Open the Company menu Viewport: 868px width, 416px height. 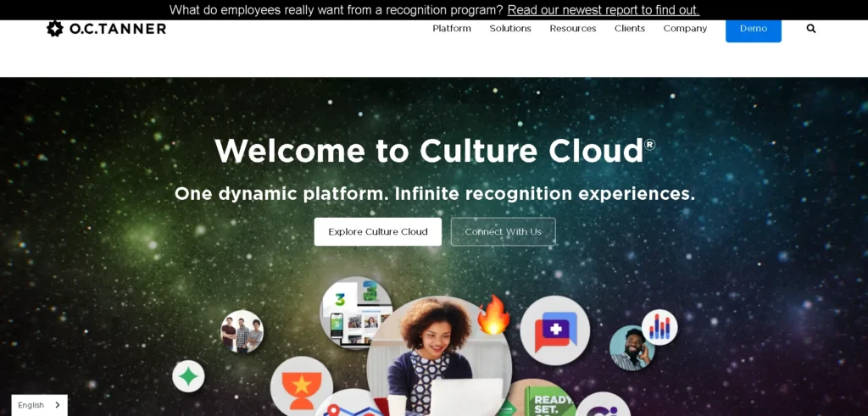click(685, 29)
